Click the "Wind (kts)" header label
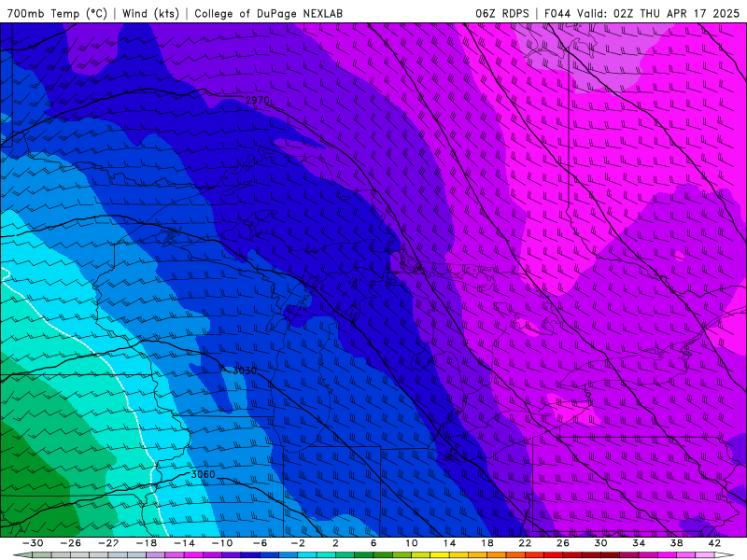This screenshot has height=560, width=747. pos(150,13)
